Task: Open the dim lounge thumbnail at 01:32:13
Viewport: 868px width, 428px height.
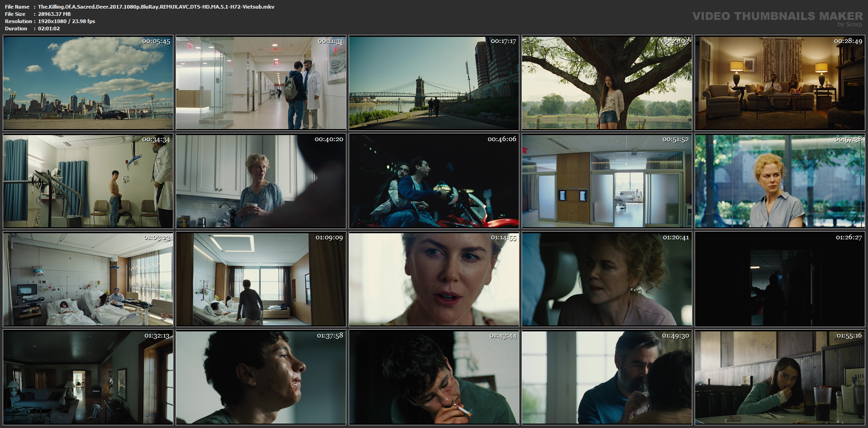Action: 88,377
